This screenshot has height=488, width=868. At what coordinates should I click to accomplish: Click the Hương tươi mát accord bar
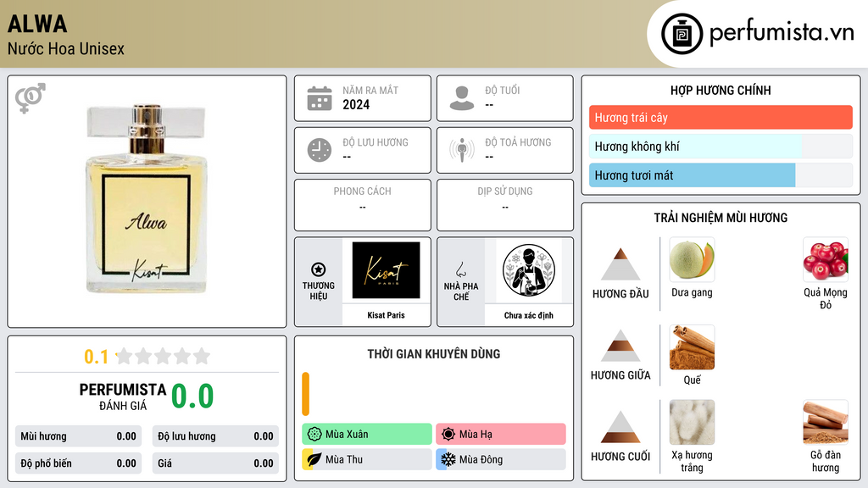point(721,175)
